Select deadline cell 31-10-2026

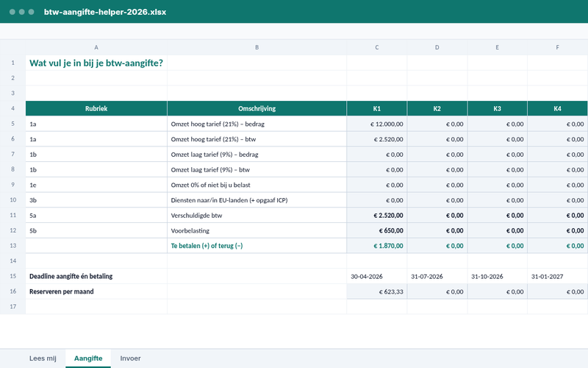coord(498,276)
